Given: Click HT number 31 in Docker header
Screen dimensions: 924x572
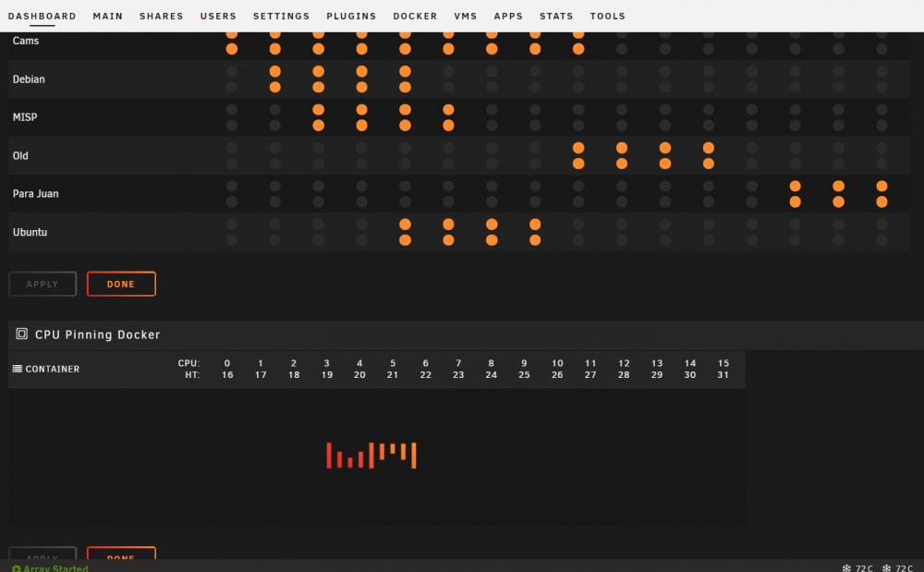Looking at the screenshot, I should (x=723, y=374).
